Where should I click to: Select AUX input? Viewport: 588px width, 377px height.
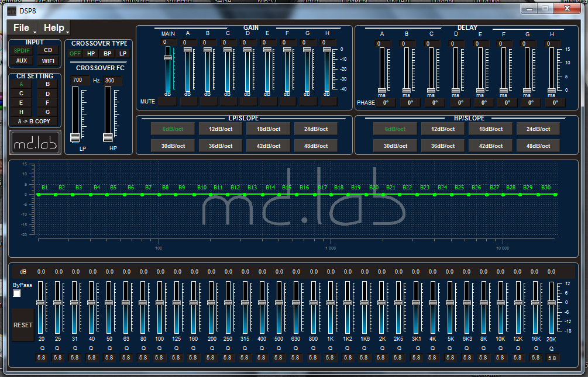coord(22,61)
